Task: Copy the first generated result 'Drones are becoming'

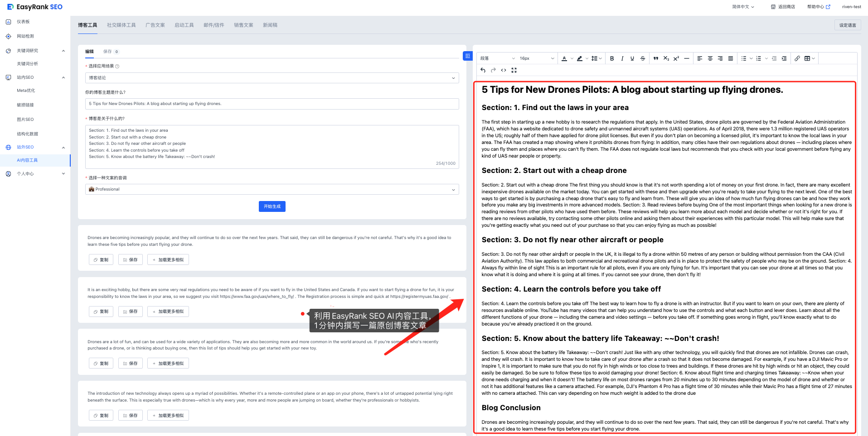Action: pyautogui.click(x=101, y=260)
